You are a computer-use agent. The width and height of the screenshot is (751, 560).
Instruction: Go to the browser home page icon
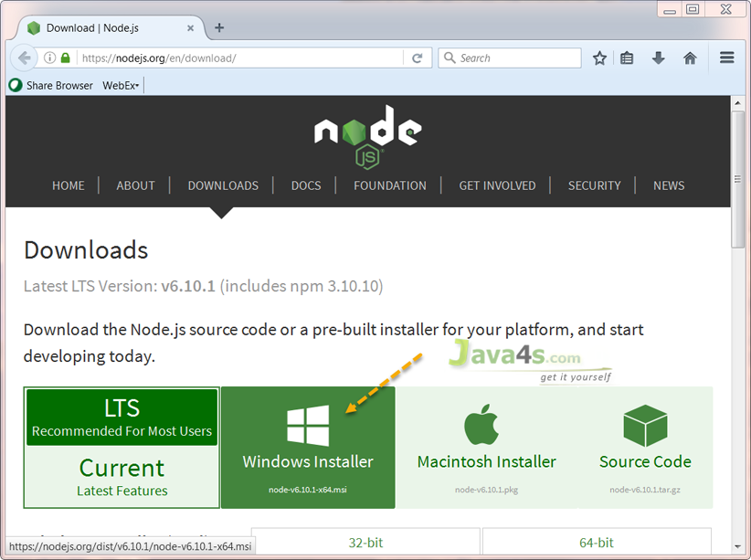click(690, 58)
